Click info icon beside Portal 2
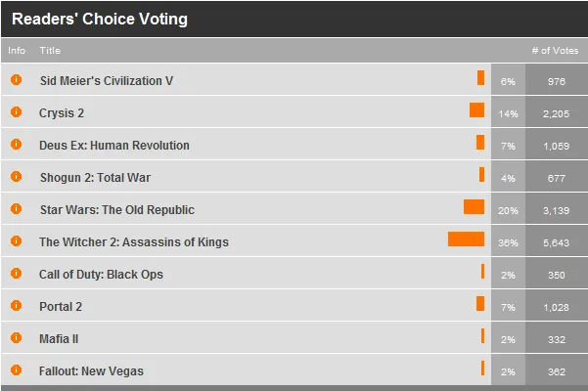 16,306
